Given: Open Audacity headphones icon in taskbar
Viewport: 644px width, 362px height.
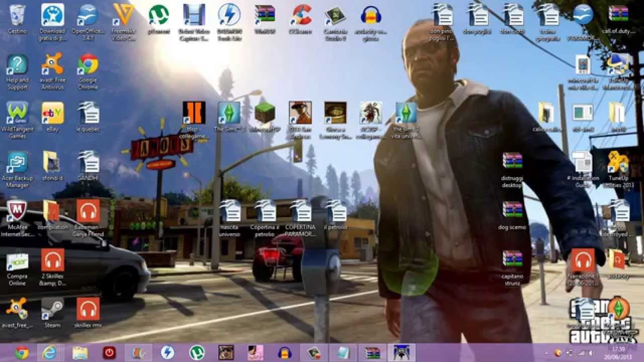Looking at the screenshot, I should coord(285,352).
